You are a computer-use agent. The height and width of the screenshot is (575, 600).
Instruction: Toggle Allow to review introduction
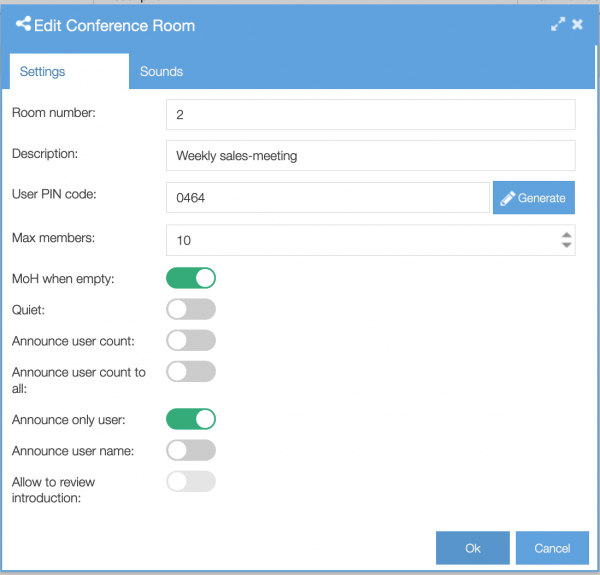(x=191, y=481)
